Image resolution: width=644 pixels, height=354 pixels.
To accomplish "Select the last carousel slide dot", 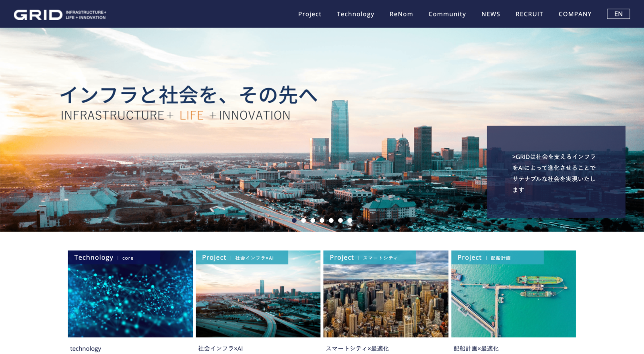I will click(350, 220).
